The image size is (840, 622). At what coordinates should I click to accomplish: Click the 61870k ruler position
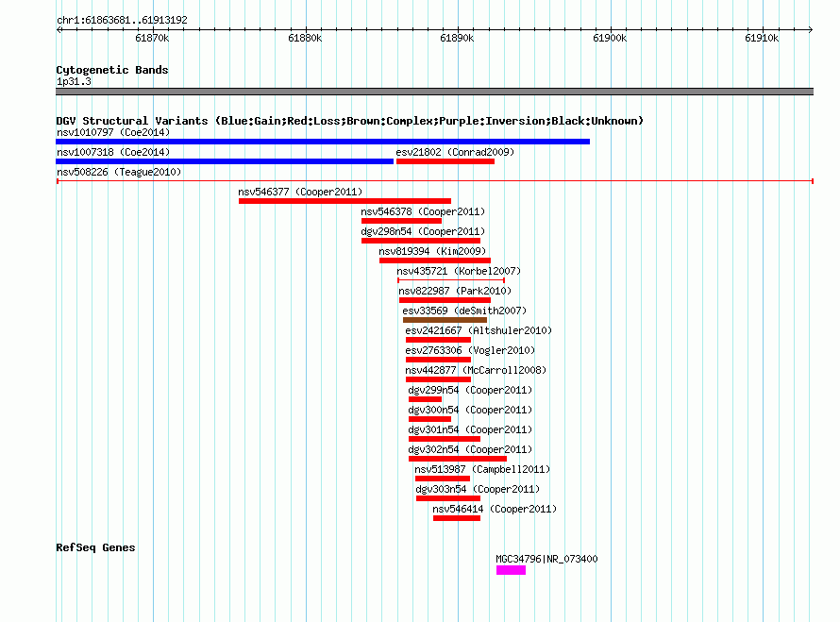[x=152, y=38]
